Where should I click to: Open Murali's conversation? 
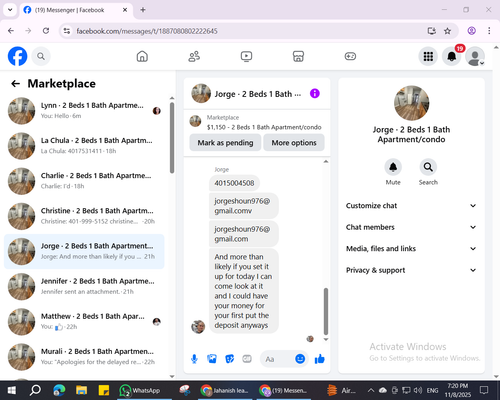(84, 357)
